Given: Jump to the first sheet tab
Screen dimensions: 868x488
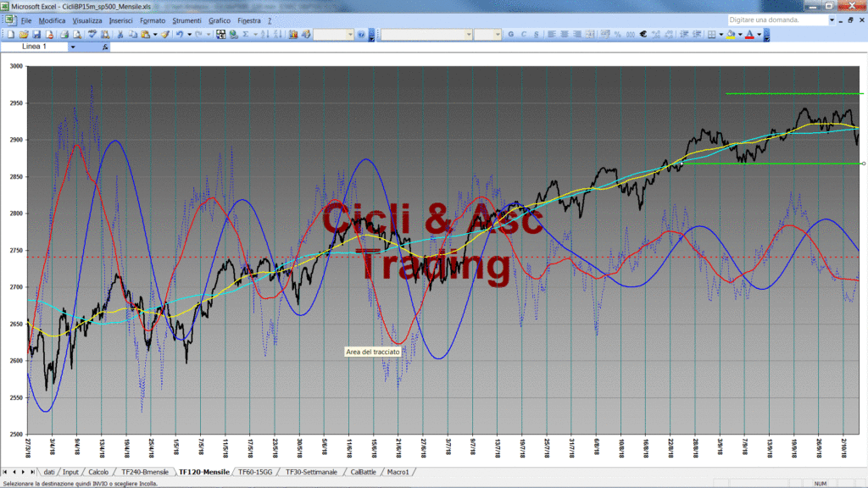Looking at the screenshot, I should point(5,472).
